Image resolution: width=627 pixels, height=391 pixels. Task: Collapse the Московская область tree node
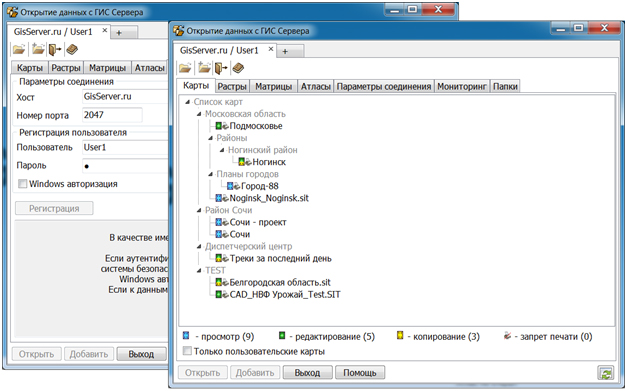coord(199,114)
